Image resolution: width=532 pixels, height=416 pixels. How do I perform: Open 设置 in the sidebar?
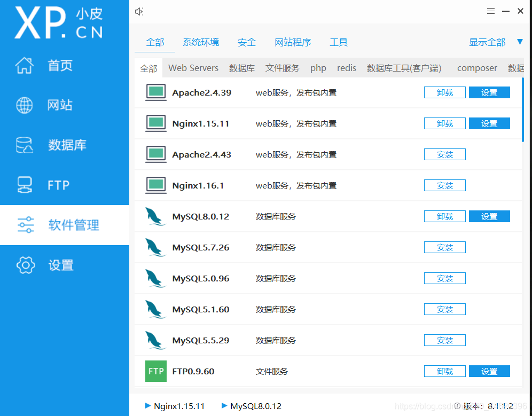[x=61, y=265]
